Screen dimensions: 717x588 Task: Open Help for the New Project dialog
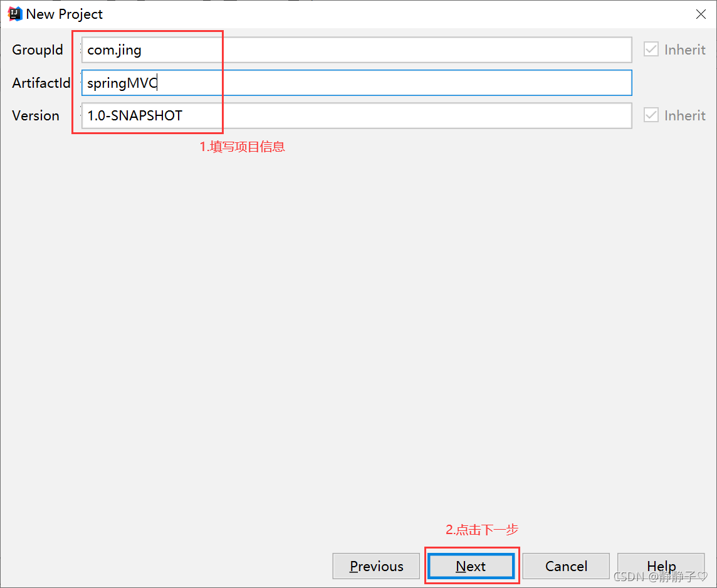661,566
